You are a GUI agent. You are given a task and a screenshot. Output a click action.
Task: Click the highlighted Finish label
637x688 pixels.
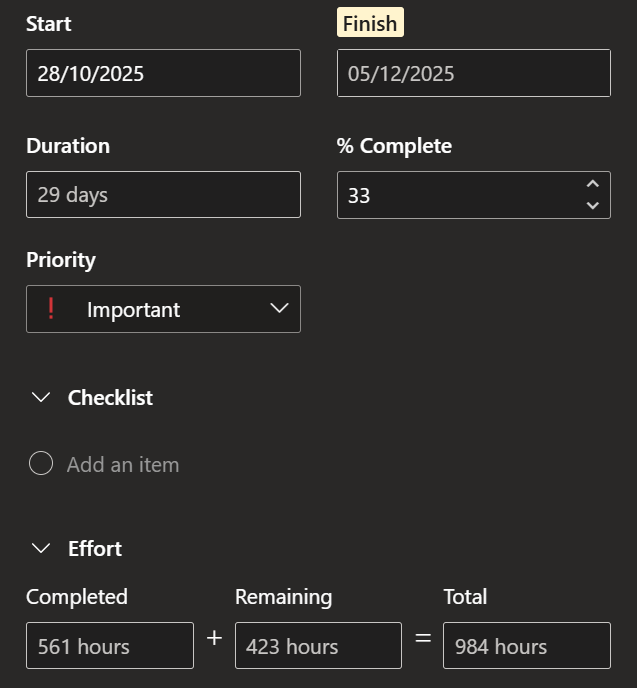(x=370, y=23)
